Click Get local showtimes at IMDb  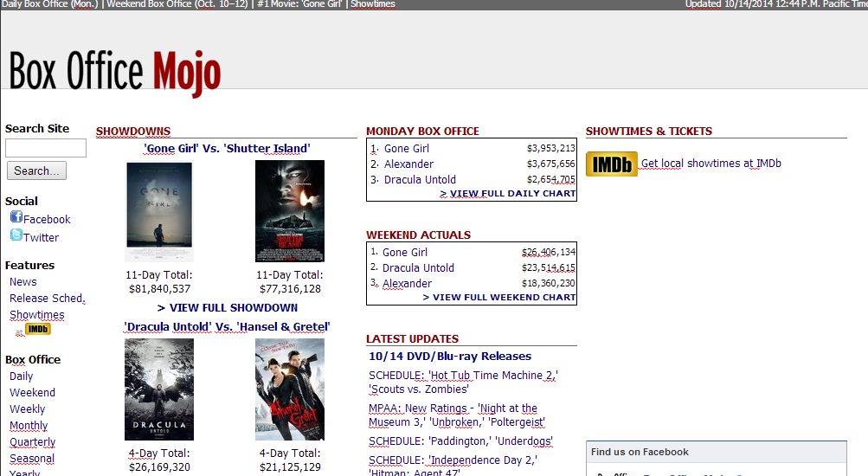point(710,164)
